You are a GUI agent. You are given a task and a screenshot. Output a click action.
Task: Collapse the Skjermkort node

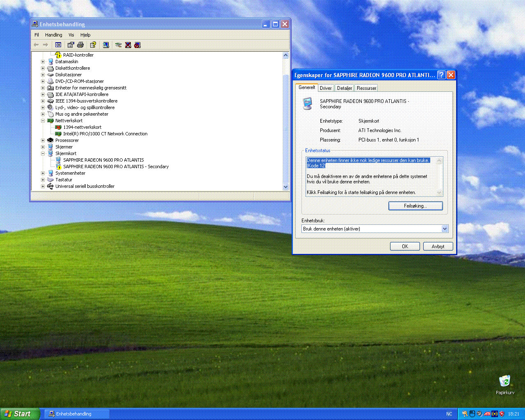(x=43, y=153)
